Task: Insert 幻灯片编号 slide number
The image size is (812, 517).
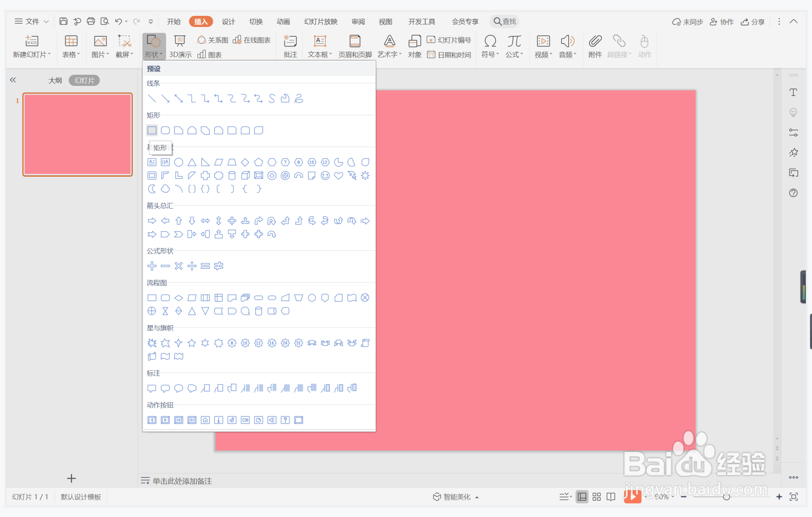Action: (x=449, y=40)
